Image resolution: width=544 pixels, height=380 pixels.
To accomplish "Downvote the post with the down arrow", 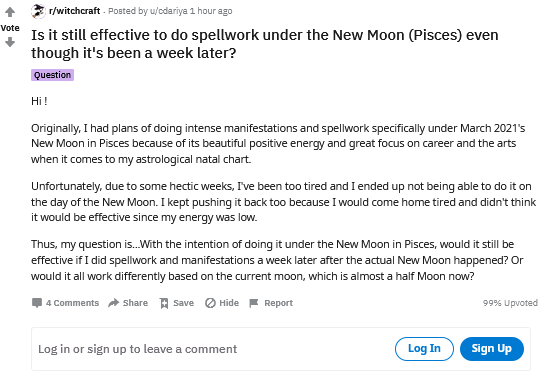I will click(x=10, y=42).
